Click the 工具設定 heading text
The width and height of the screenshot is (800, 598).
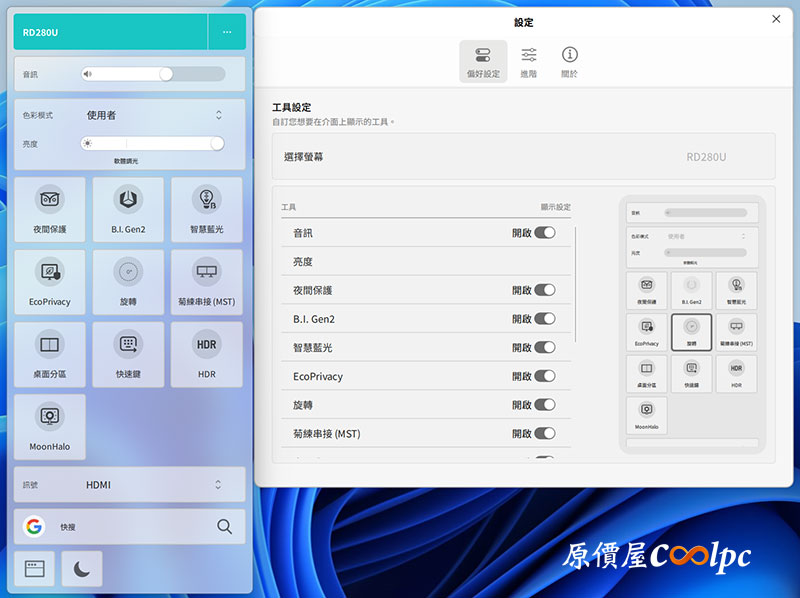click(291, 107)
